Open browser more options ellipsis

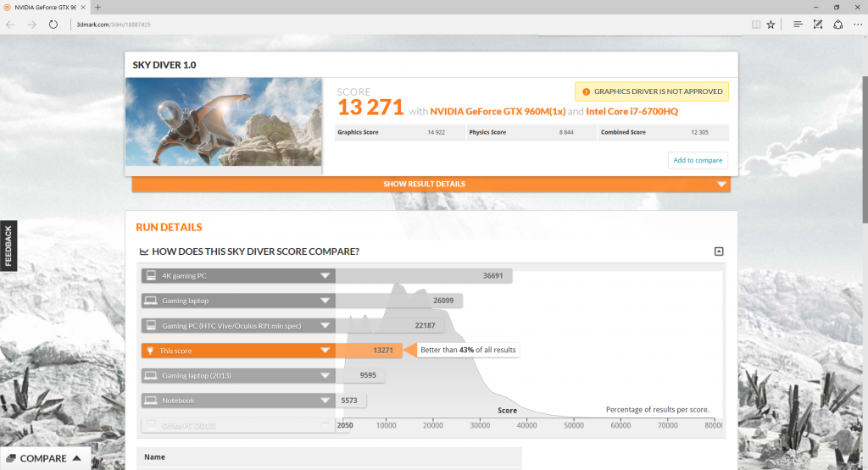(858, 25)
